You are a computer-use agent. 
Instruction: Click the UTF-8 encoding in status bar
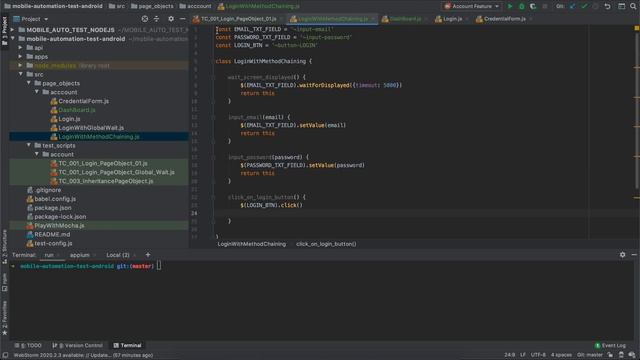click(538, 355)
